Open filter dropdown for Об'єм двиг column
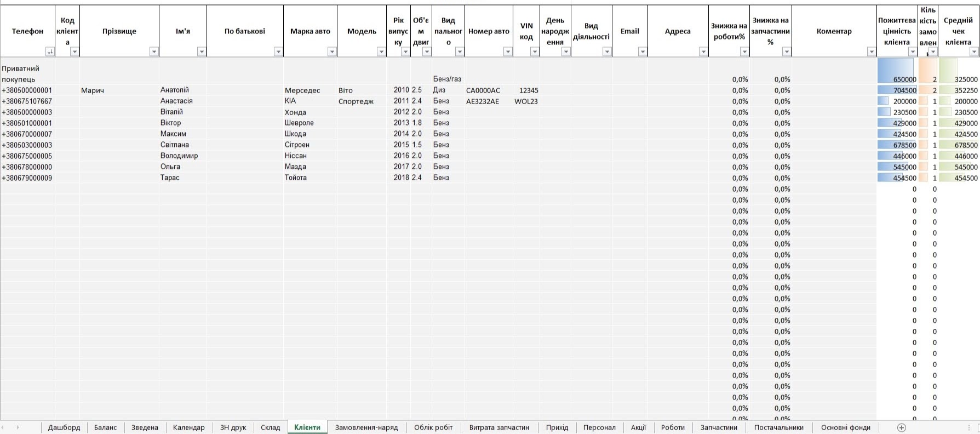The image size is (980, 434). [x=427, y=52]
